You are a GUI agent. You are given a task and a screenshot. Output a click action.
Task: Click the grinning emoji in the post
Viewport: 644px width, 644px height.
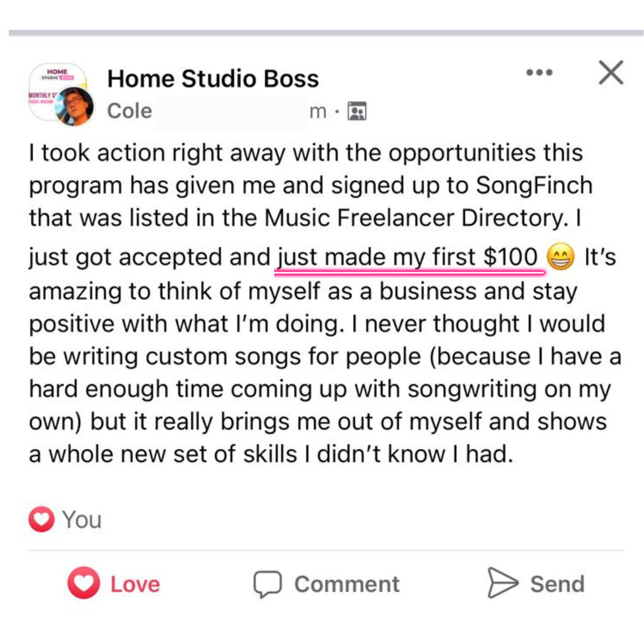tap(560, 258)
